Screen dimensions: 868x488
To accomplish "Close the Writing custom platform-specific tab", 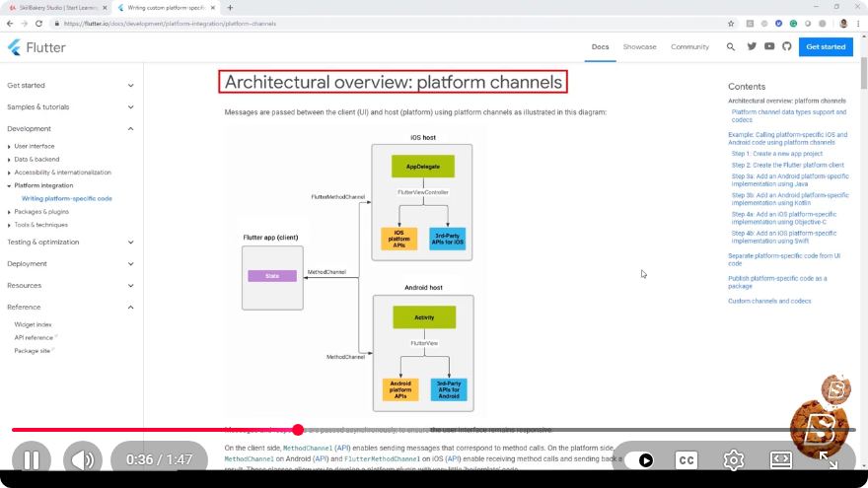I will click(213, 8).
